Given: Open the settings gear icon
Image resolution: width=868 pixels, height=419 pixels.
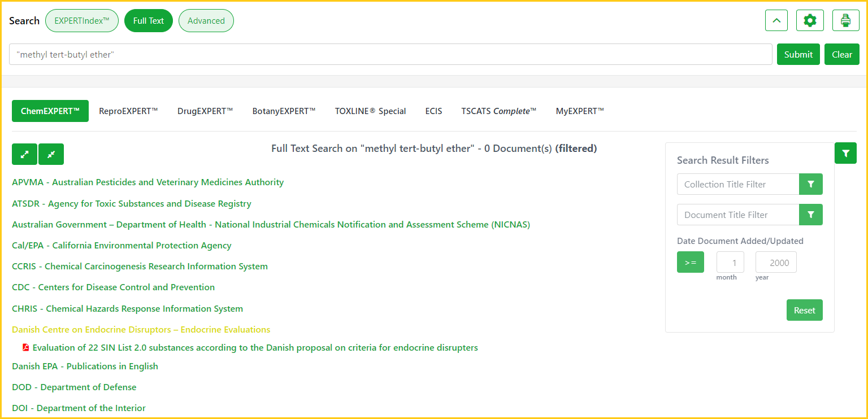Looking at the screenshot, I should point(810,21).
